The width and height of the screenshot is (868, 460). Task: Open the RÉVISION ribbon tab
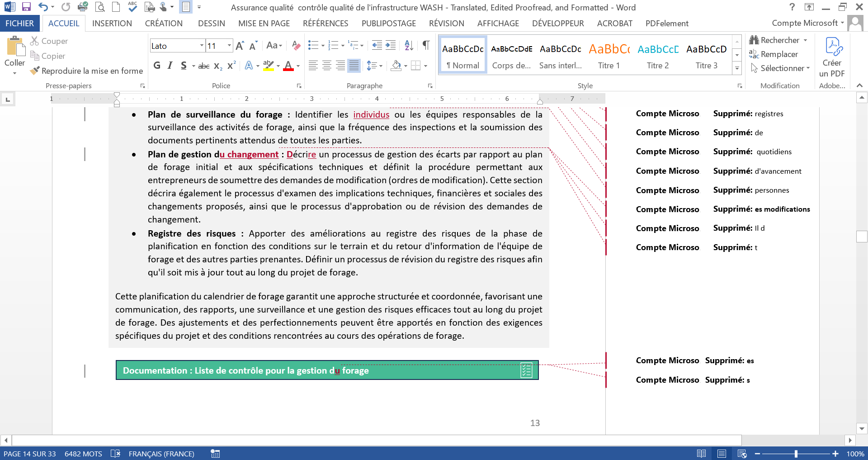point(446,24)
